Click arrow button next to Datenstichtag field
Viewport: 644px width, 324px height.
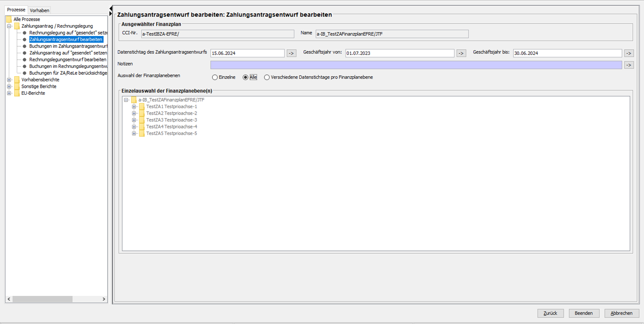click(x=291, y=53)
